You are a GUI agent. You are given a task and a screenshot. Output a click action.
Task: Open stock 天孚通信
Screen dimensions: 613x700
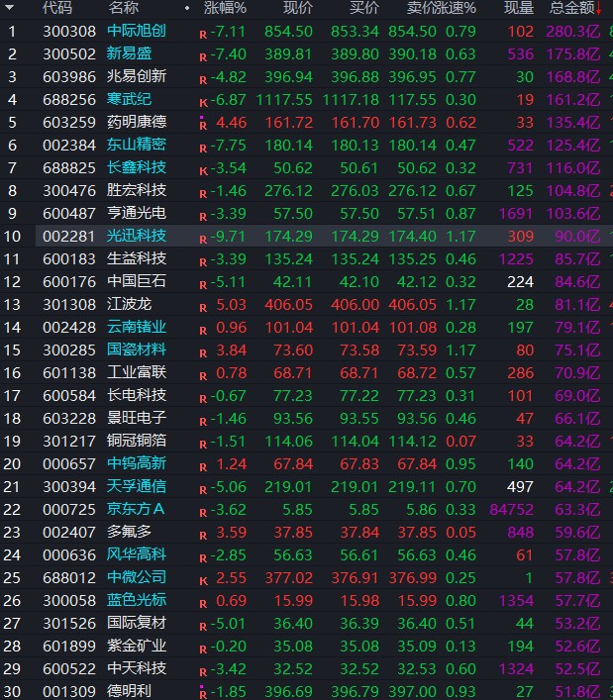tap(137, 486)
